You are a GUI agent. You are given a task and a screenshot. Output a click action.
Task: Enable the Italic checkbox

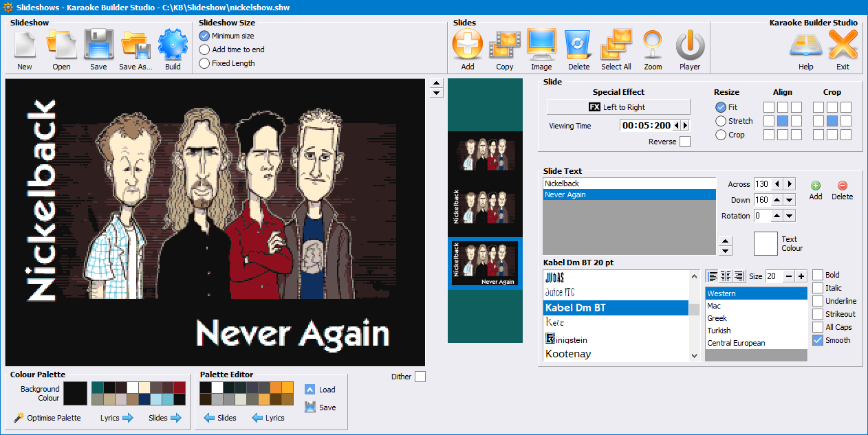[818, 288]
